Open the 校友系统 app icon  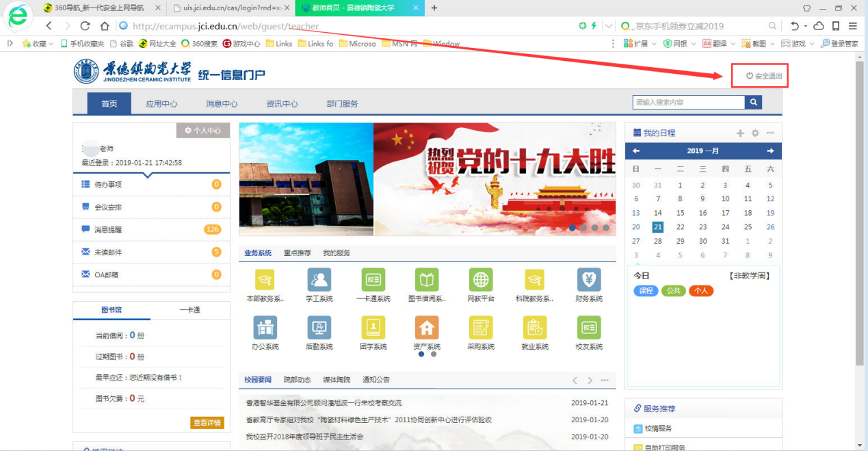[589, 327]
